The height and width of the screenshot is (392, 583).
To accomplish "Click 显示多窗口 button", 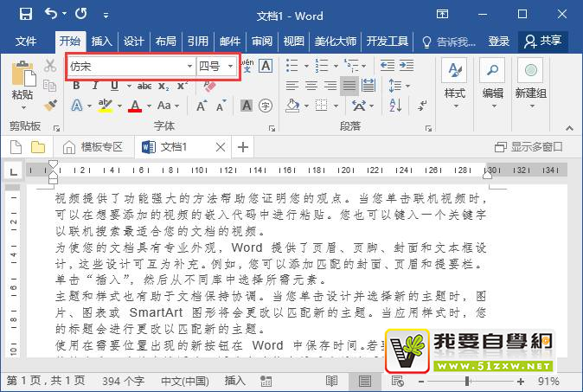I will [529, 147].
